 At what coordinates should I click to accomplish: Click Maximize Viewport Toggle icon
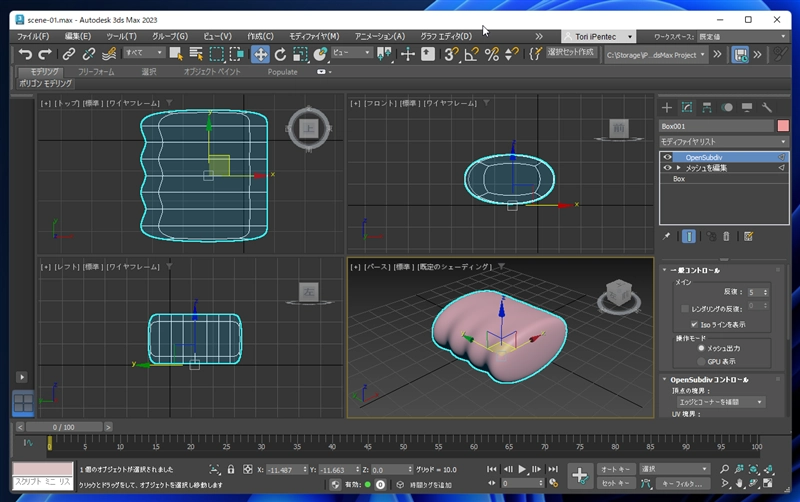coord(768,483)
